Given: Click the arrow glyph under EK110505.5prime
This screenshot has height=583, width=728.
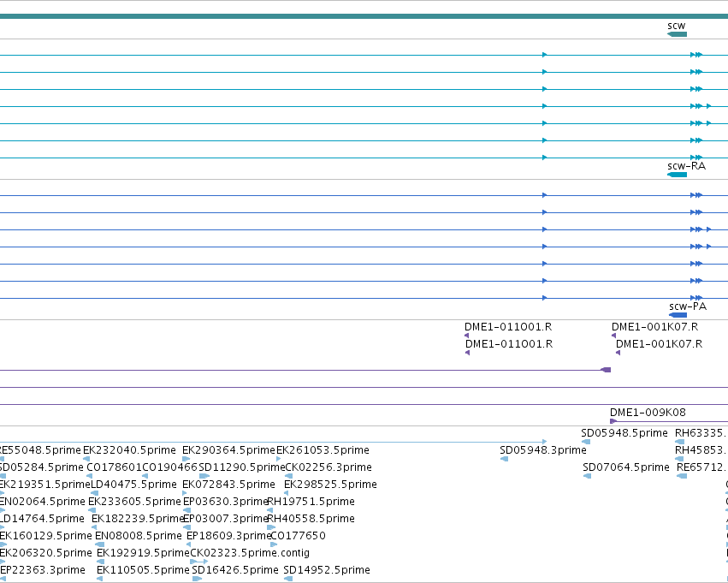Looking at the screenshot, I should [x=99, y=579].
